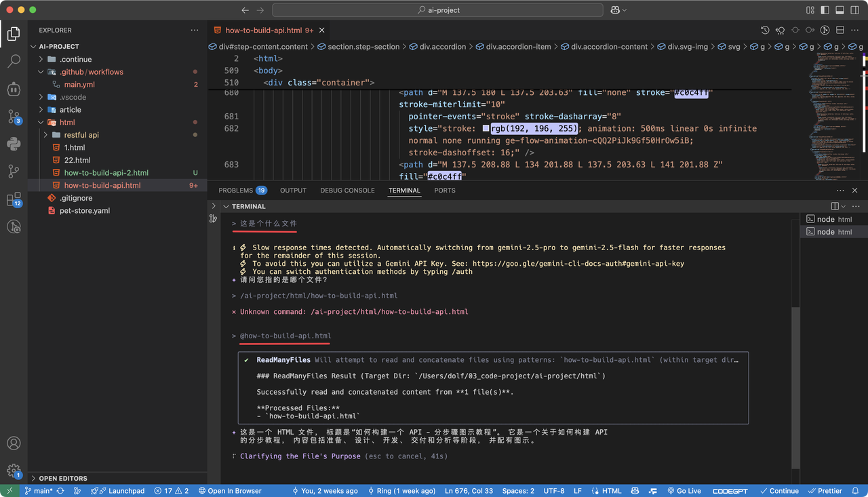Open pet-store.yaml in the explorer
868x497 pixels.
click(84, 211)
